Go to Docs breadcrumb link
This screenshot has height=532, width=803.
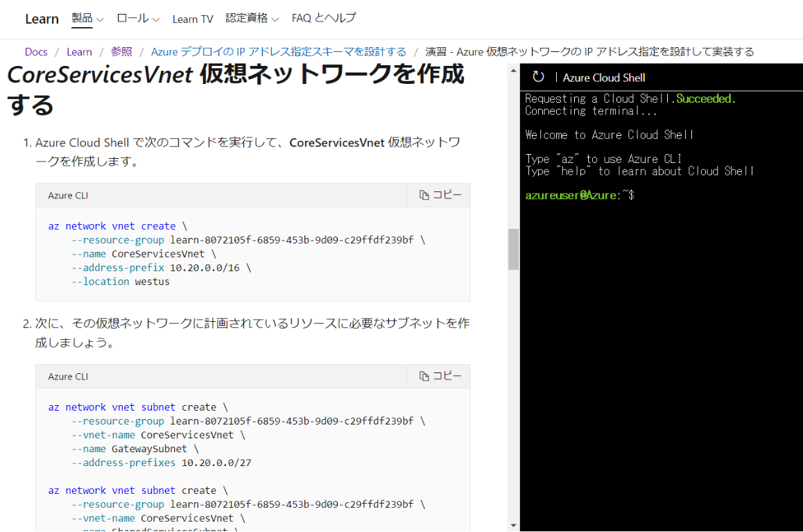point(36,52)
